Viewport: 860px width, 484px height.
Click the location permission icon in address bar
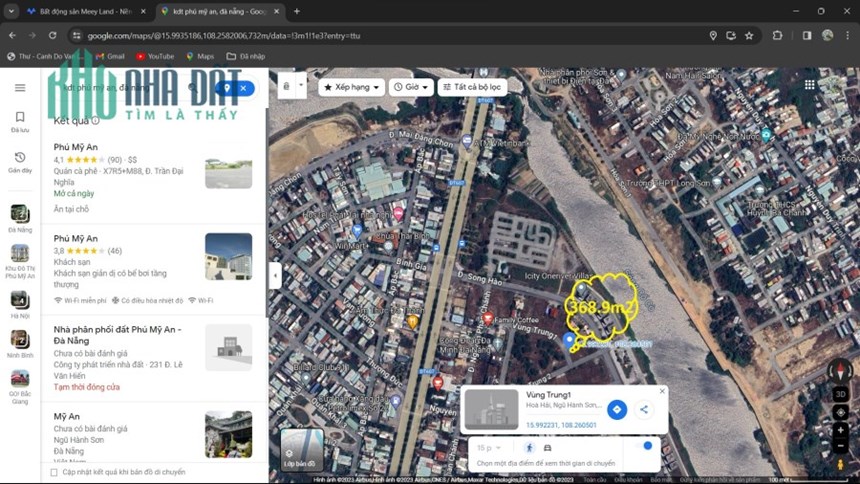[713, 36]
